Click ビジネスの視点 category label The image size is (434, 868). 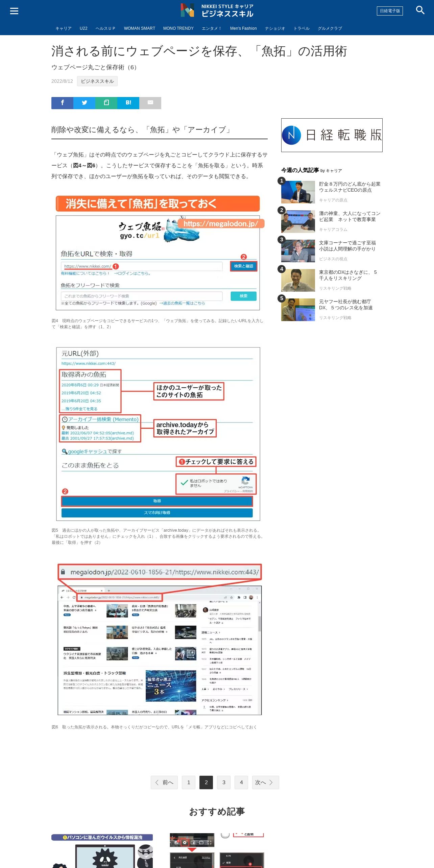[x=333, y=259]
